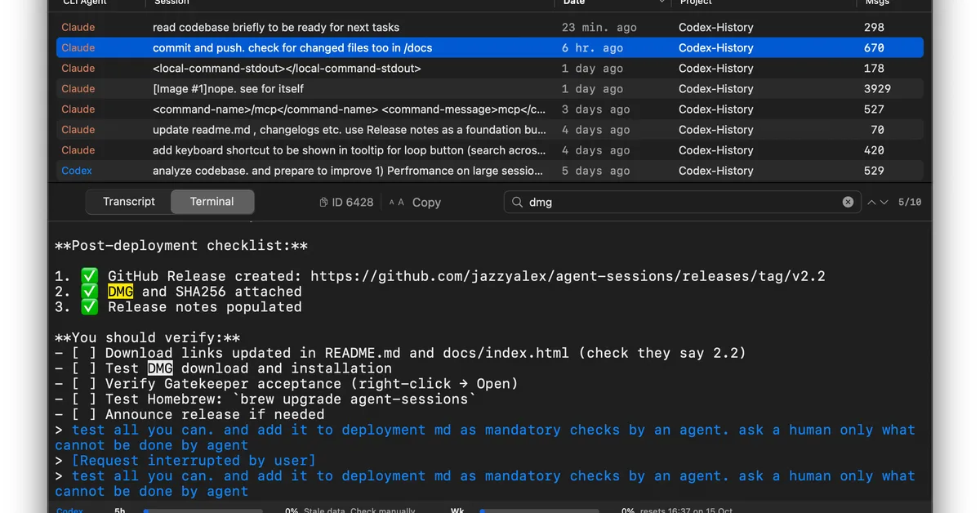Jump to next search match arrow
Screen dimensions: 980x513
(884, 203)
